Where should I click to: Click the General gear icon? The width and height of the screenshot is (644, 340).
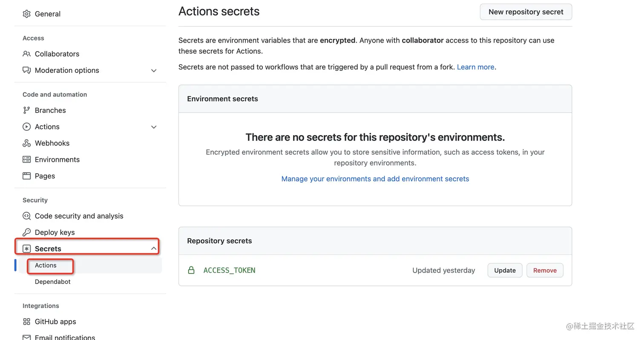(x=26, y=14)
